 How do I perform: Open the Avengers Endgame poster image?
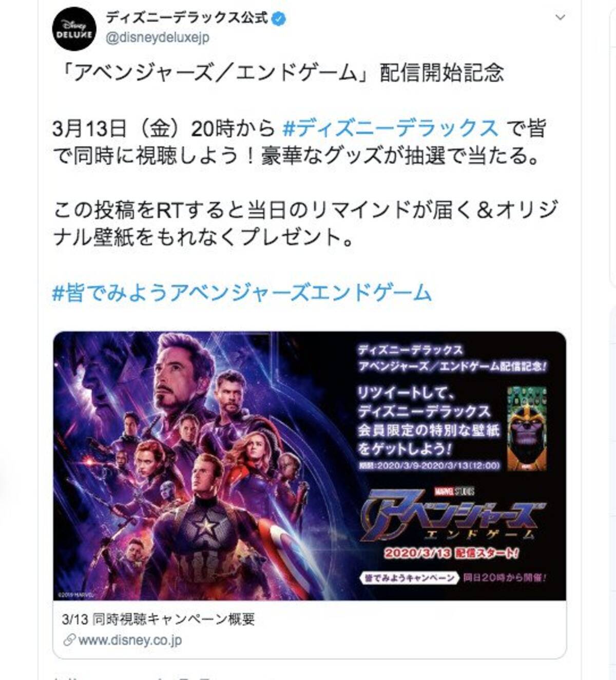310,466
